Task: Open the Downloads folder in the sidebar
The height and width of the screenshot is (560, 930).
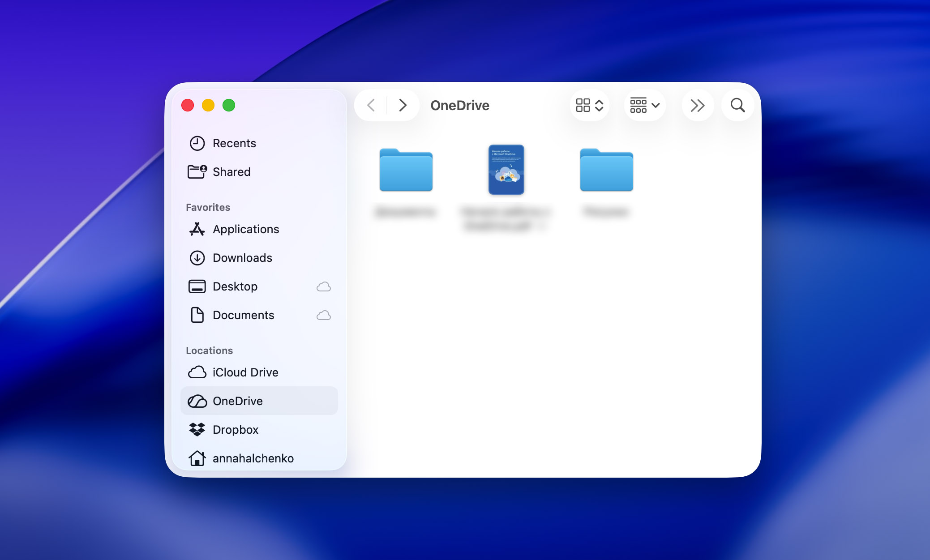Action: pyautogui.click(x=242, y=258)
